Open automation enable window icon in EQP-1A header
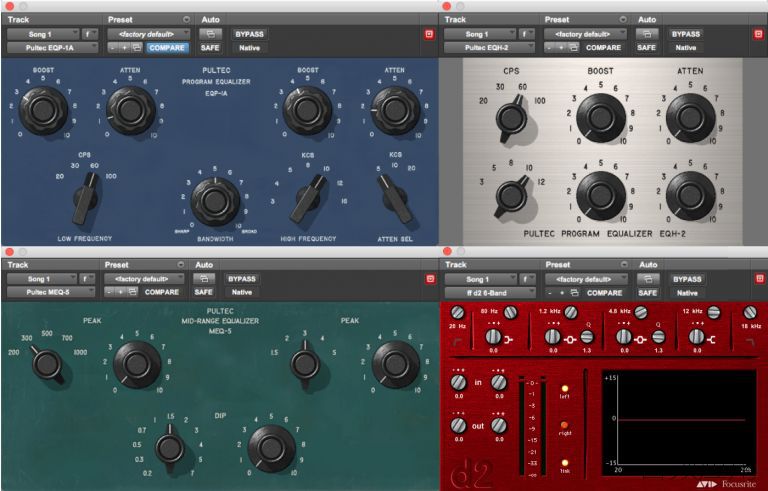 [x=211, y=34]
